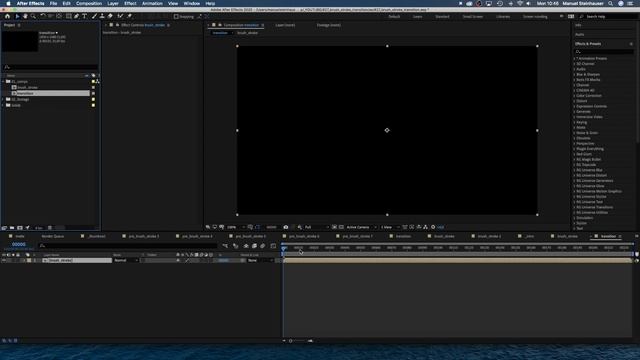640x360 pixels.
Task: Select the Rectangle shape tool
Action: coord(68,16)
